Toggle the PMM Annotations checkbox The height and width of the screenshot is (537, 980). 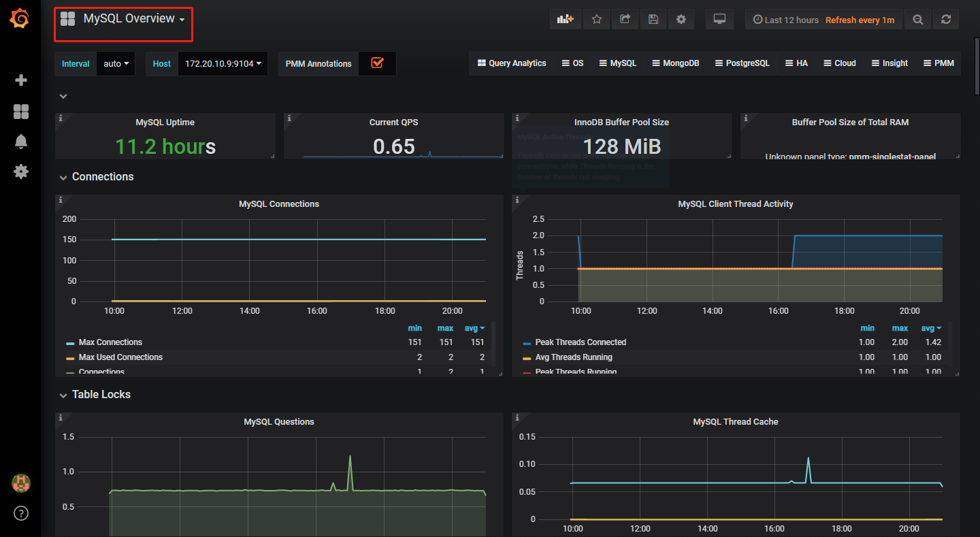point(377,63)
